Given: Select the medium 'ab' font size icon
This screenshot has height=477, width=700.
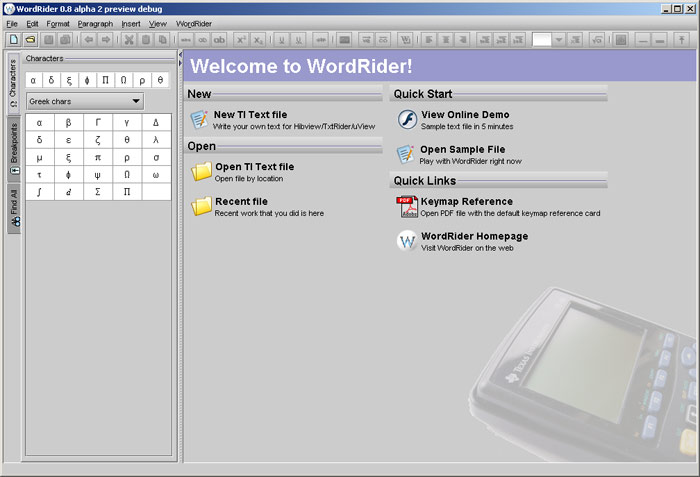Looking at the screenshot, I should 202,40.
